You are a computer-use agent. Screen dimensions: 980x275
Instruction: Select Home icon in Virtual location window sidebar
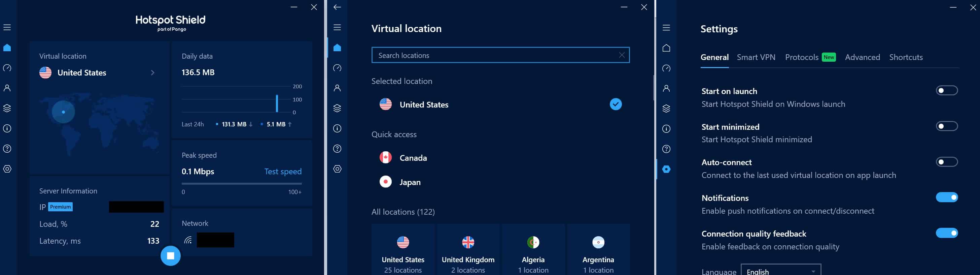pos(337,48)
